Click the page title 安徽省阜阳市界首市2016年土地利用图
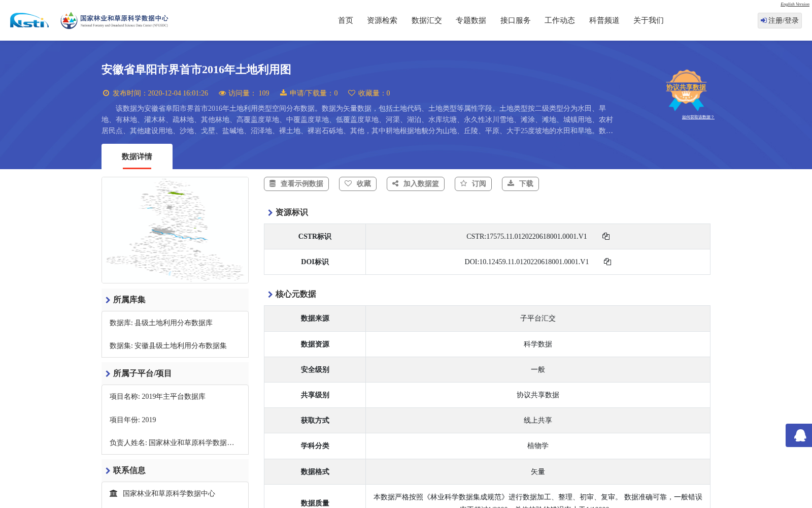The width and height of the screenshot is (812, 508). [196, 70]
